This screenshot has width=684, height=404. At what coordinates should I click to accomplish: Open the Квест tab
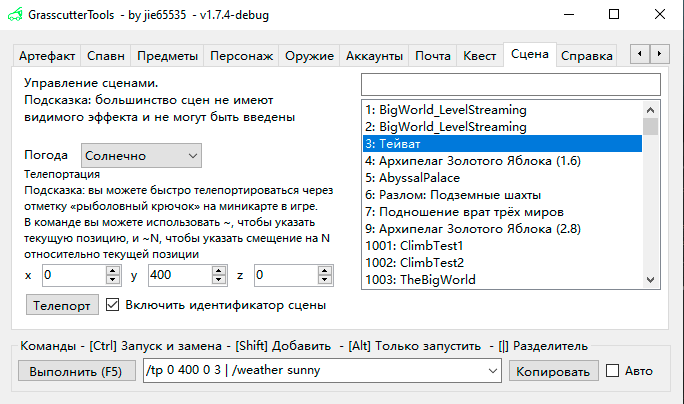tap(479, 56)
